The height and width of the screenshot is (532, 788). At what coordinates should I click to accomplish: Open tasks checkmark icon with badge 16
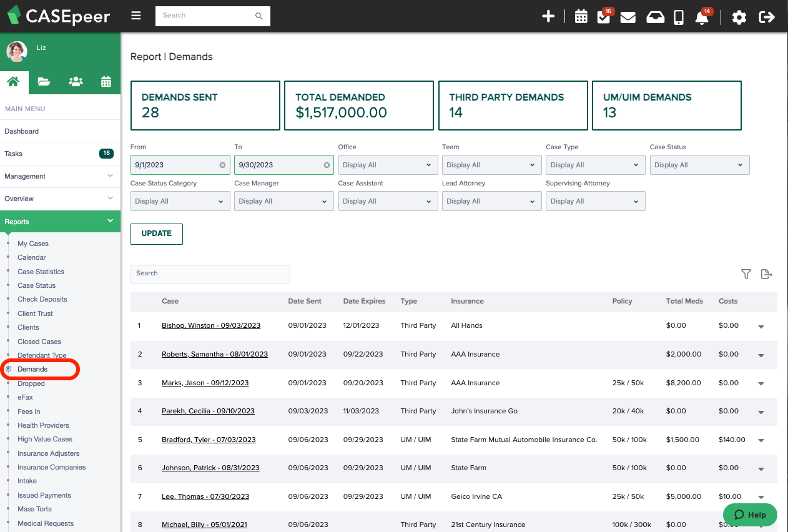coord(604,16)
